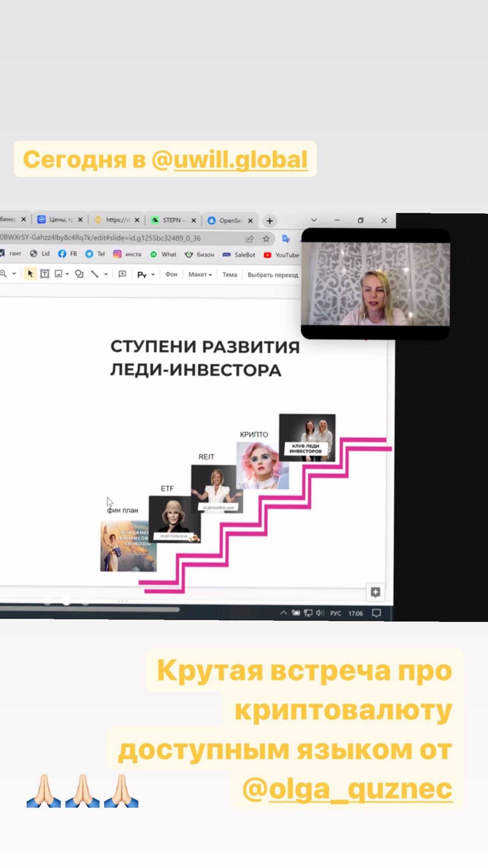Click the horizontal scrollbar below slide
The width and height of the screenshot is (488, 868).
tap(89, 609)
